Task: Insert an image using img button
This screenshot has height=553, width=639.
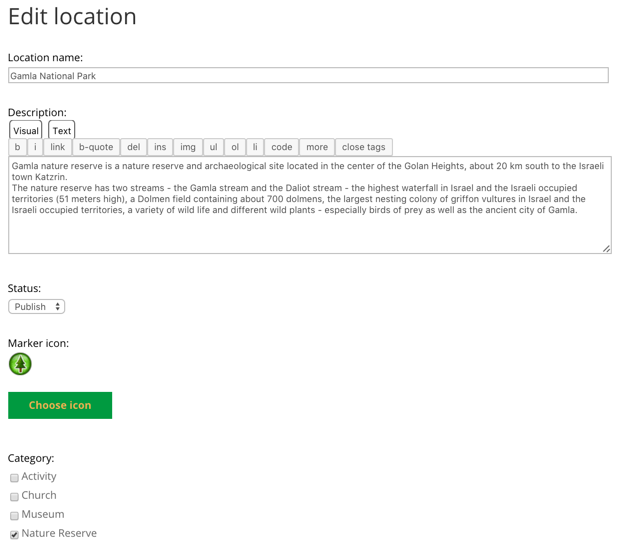Action: point(188,147)
